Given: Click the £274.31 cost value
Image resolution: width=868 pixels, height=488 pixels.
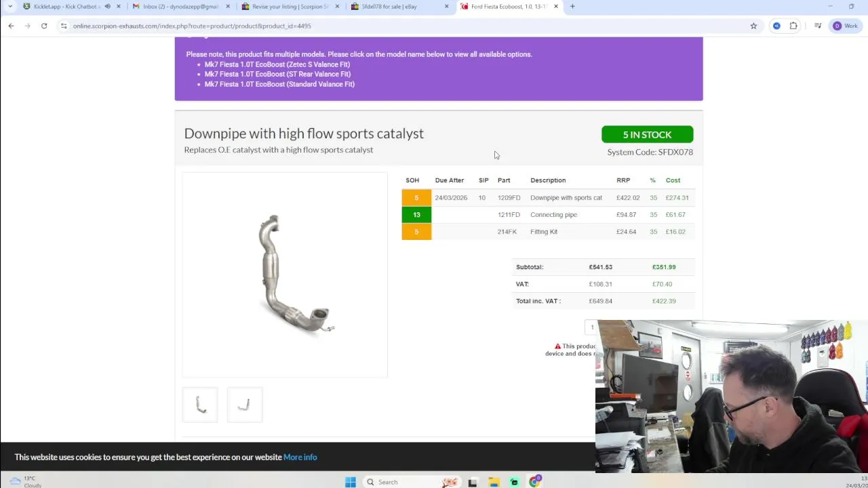Looking at the screenshot, I should tap(677, 198).
